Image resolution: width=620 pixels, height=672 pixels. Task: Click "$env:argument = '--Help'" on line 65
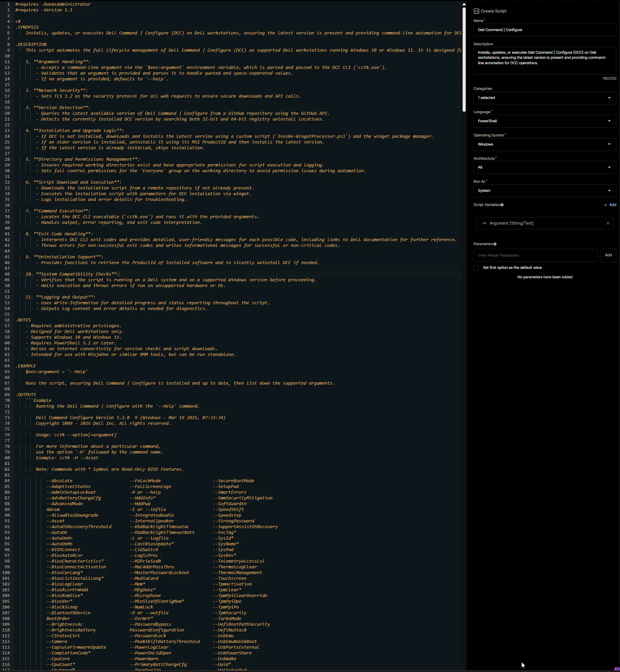coord(57,372)
